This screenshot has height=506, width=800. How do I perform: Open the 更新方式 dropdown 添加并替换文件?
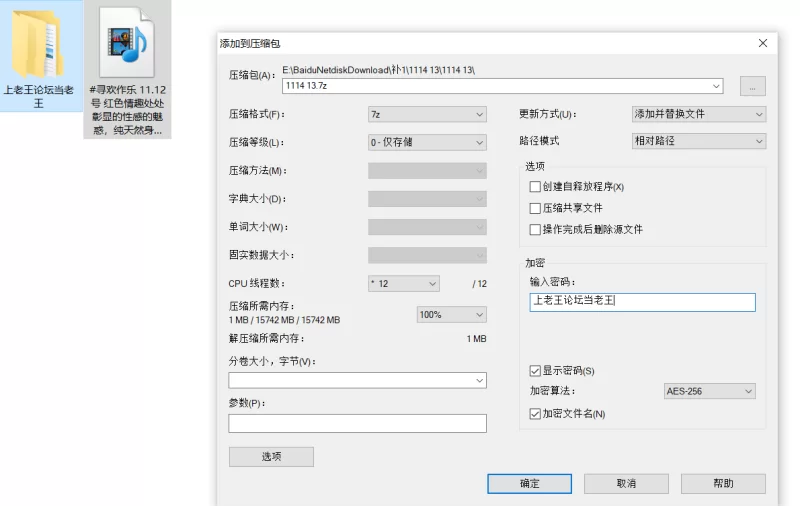point(699,114)
